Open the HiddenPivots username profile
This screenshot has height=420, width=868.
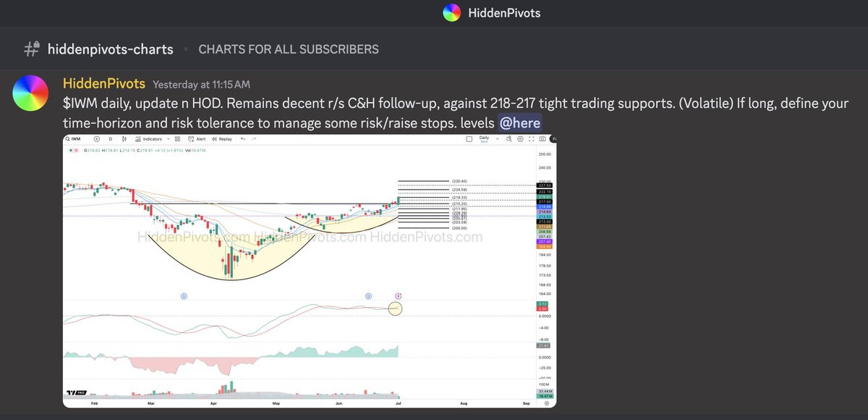tap(103, 84)
